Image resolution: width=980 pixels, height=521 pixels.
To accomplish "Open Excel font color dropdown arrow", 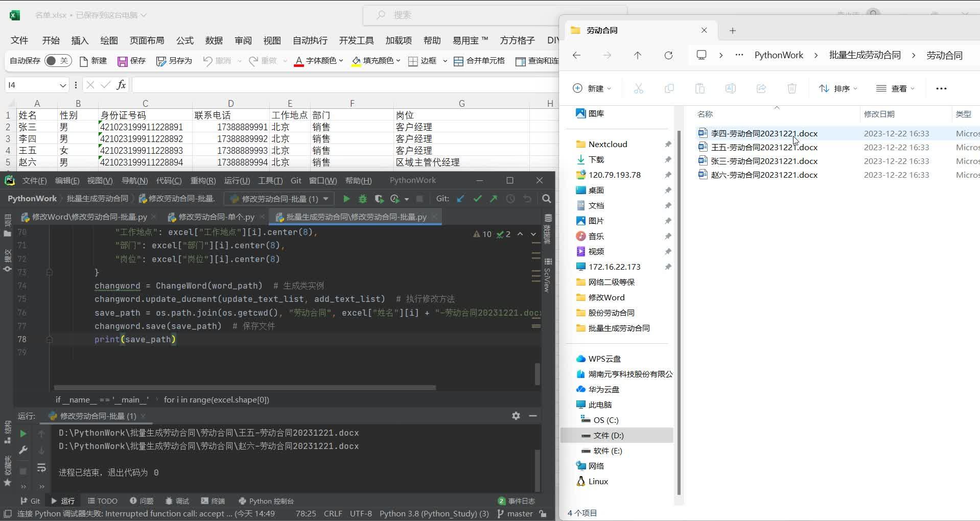I will pyautogui.click(x=341, y=61).
